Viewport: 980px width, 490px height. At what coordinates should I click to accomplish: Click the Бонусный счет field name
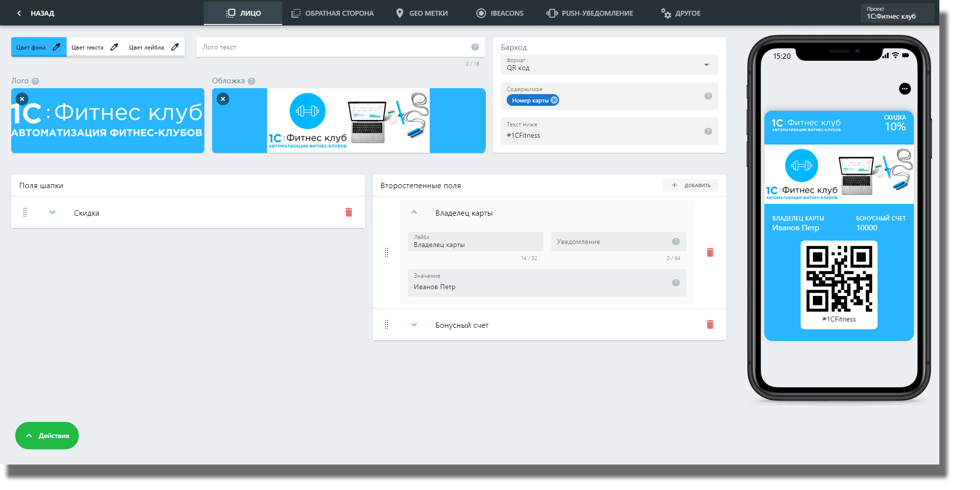point(462,325)
